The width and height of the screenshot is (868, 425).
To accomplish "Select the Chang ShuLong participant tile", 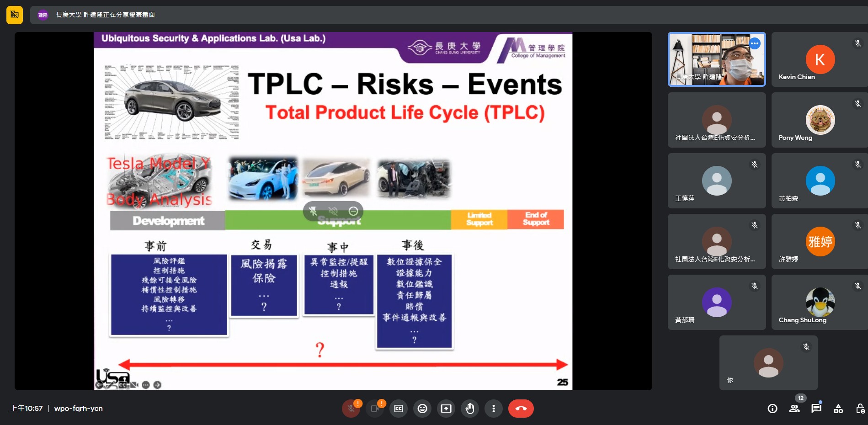I will [820, 303].
